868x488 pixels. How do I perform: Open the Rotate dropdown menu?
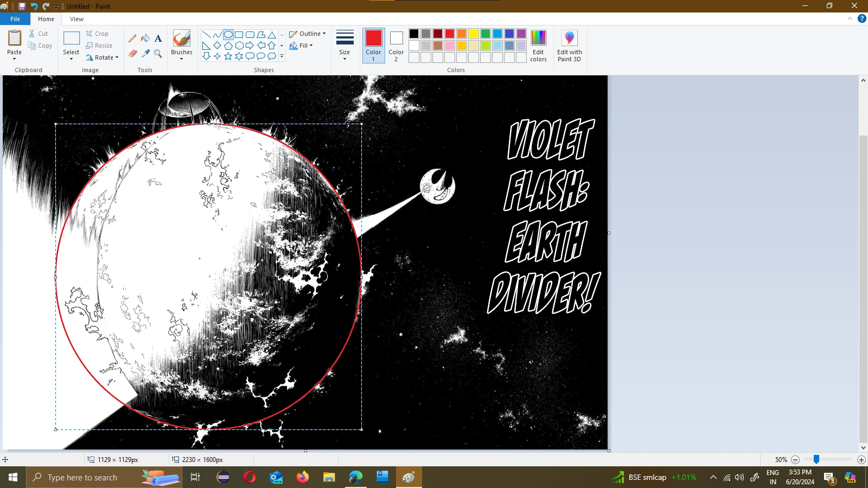point(102,57)
